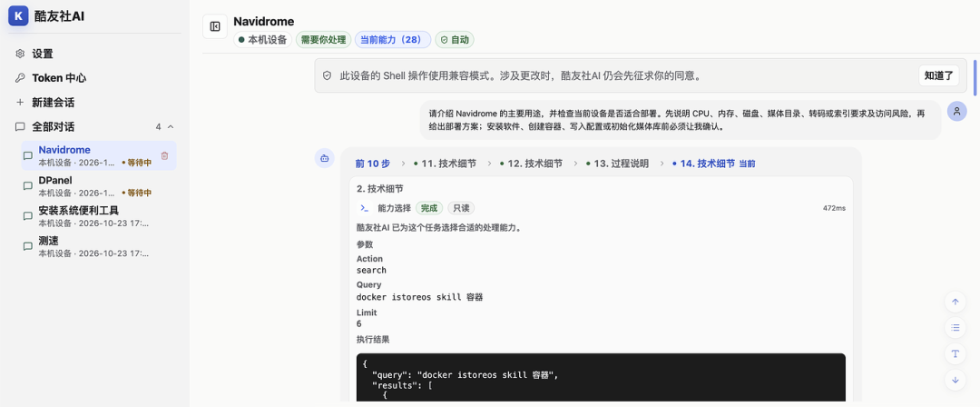
Task: Click the Limit value 6
Action: click(x=358, y=324)
